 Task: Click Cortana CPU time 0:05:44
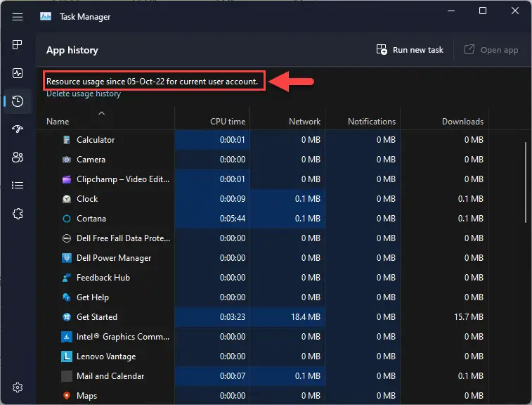[x=233, y=219]
